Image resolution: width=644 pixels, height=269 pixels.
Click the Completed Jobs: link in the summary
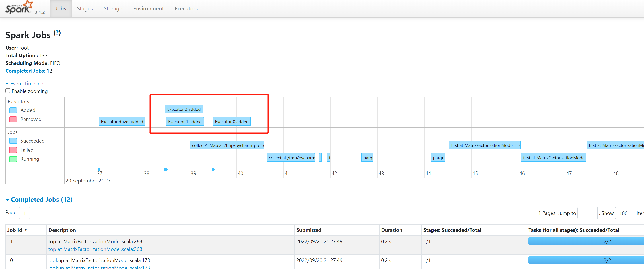(x=25, y=71)
